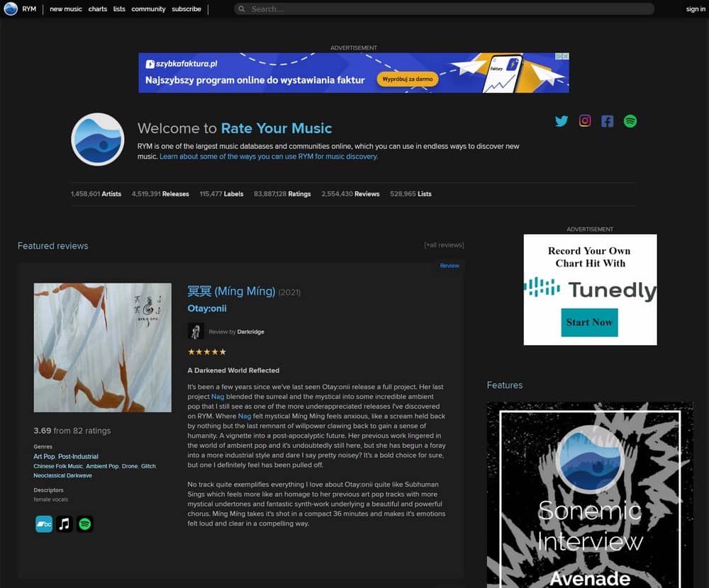Open the 冥冥 (Míng Míng) album title
The image size is (709, 588).
pyautogui.click(x=232, y=291)
